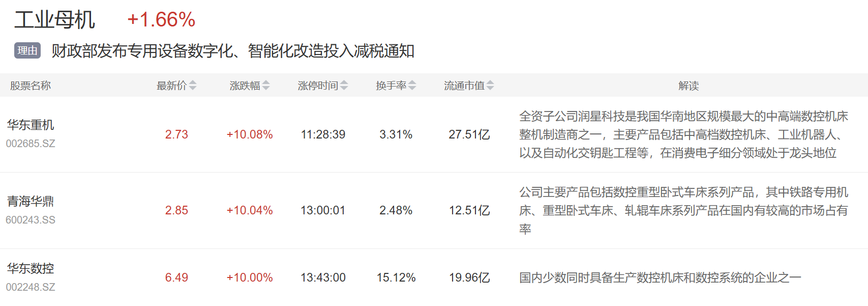Click sort arrows beside 涨跌幅 header
The image size is (868, 306).
266,86
